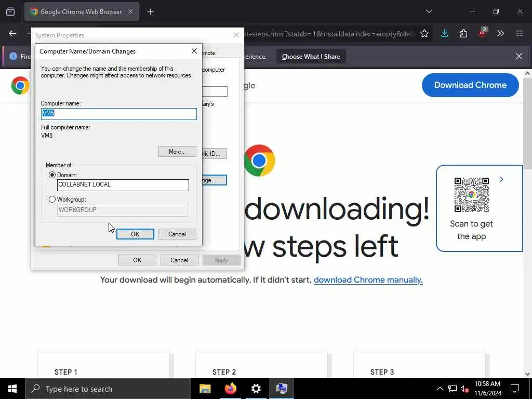
Task: Expand the list all tabs chevron
Action: [x=429, y=11]
